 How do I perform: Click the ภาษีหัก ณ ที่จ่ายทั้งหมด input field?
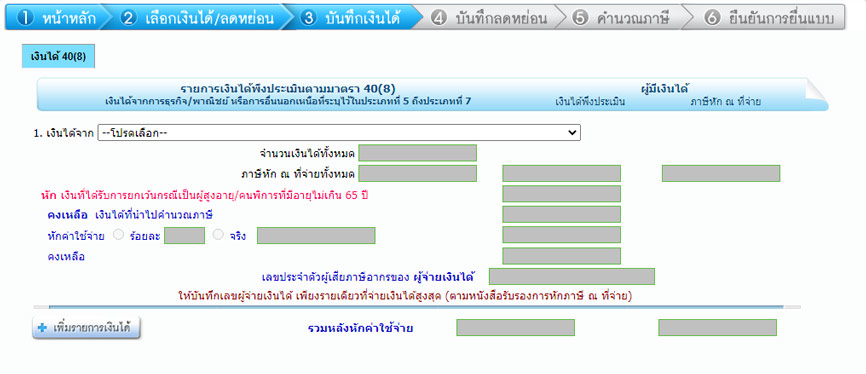(x=417, y=173)
